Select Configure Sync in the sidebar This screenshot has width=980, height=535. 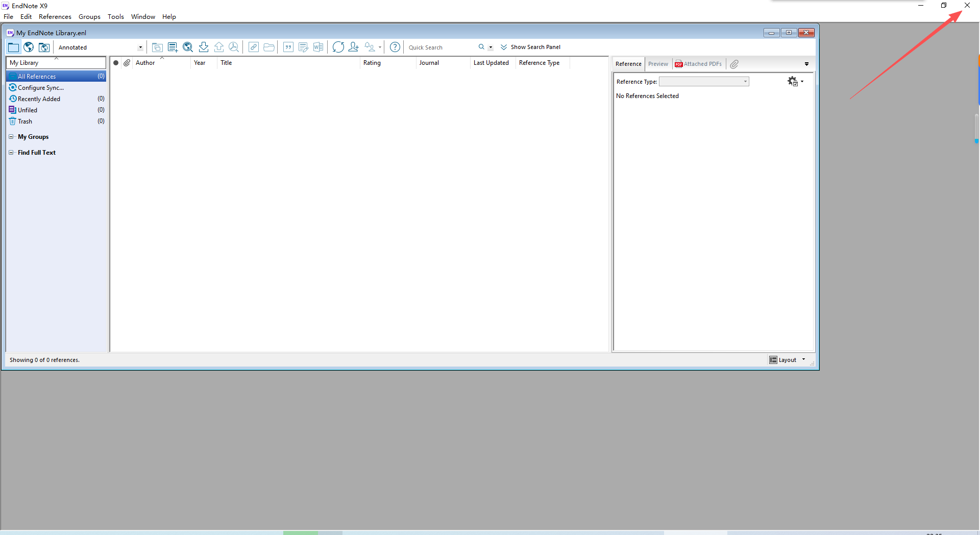(40, 87)
